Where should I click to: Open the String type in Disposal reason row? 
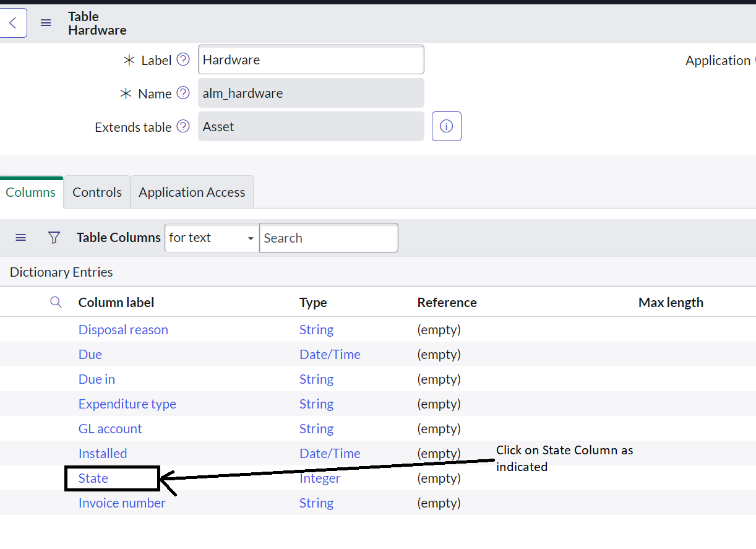click(x=316, y=330)
